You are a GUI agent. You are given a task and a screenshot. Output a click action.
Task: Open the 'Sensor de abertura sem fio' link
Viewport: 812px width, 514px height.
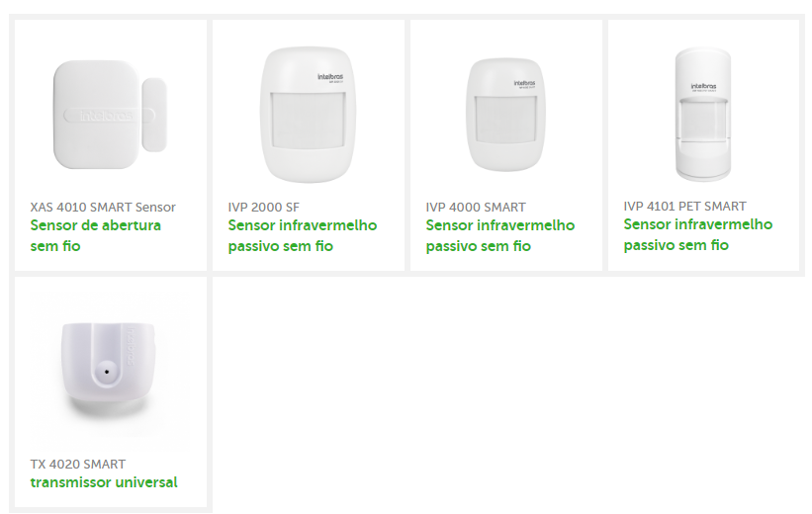point(95,235)
